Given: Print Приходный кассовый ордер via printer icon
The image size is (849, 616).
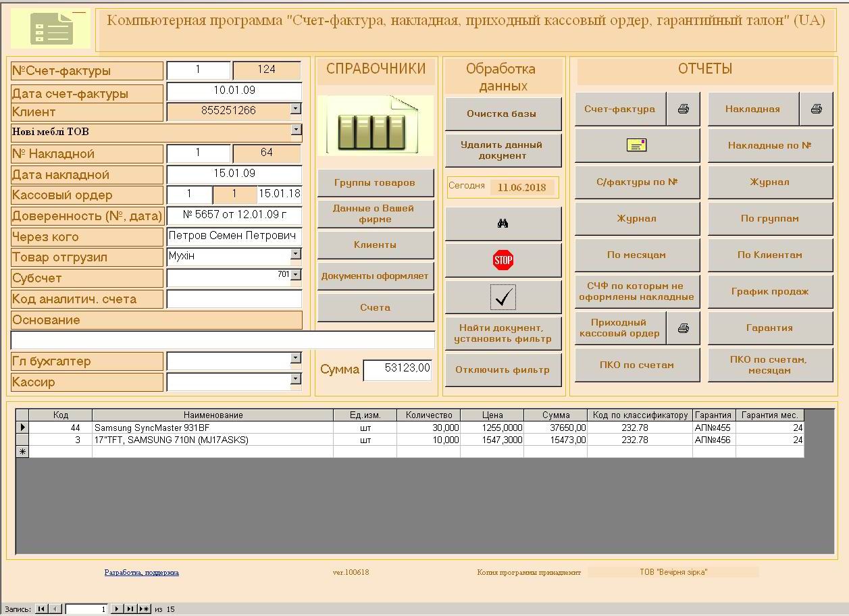Looking at the screenshot, I should click(x=684, y=328).
